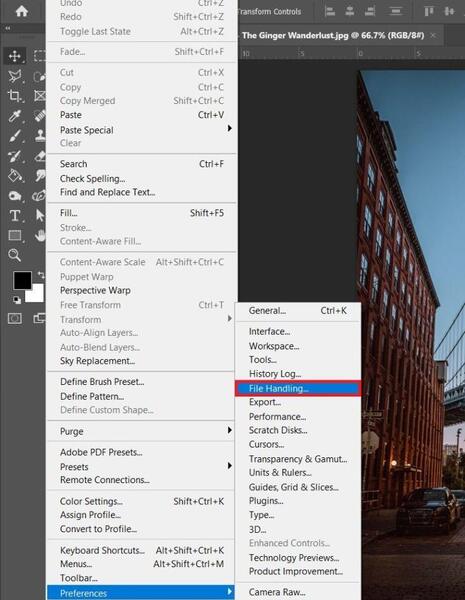This screenshot has height=600, width=465.
Task: Expand the Paste Special submenu
Action: 142,130
